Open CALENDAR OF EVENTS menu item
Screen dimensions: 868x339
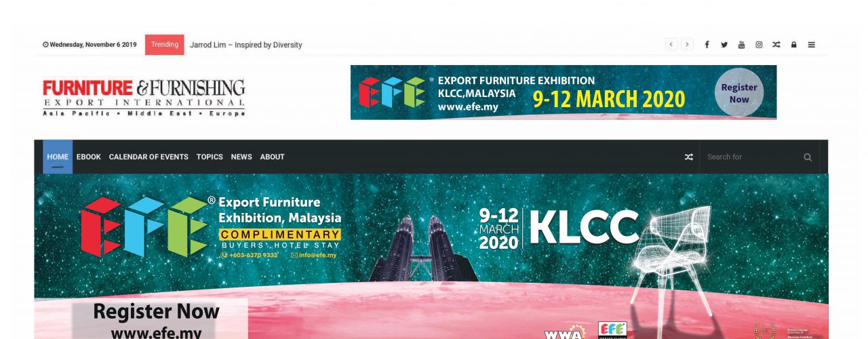click(149, 157)
